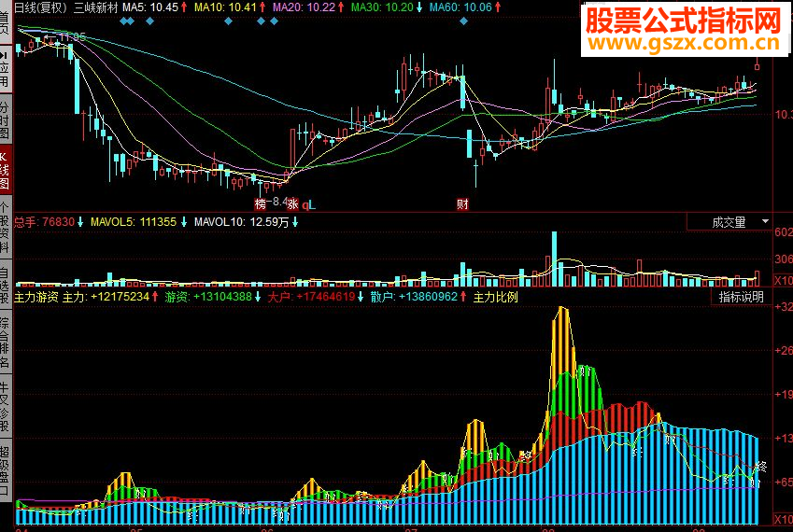Image resolution: width=793 pixels, height=532 pixels.
Task: Select the K线图 side tab
Action: (x=5, y=169)
